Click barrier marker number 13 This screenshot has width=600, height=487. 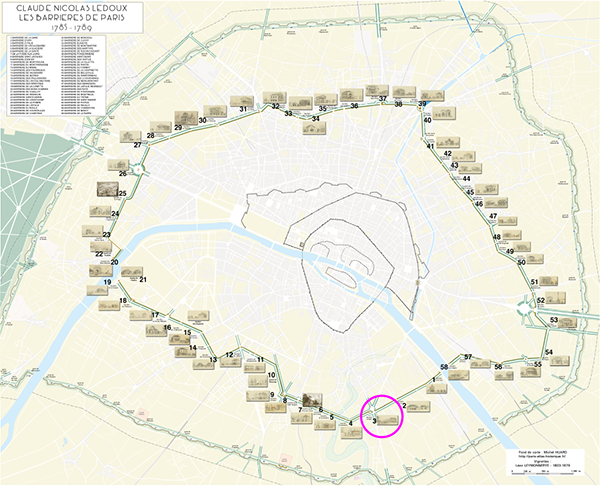(x=213, y=360)
